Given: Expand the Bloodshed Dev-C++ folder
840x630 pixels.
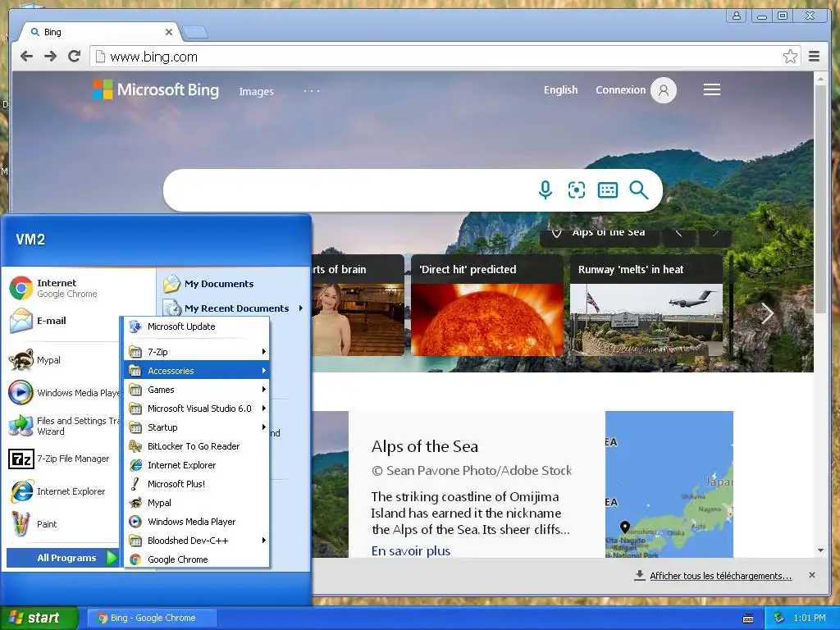Looking at the screenshot, I should 197,541.
